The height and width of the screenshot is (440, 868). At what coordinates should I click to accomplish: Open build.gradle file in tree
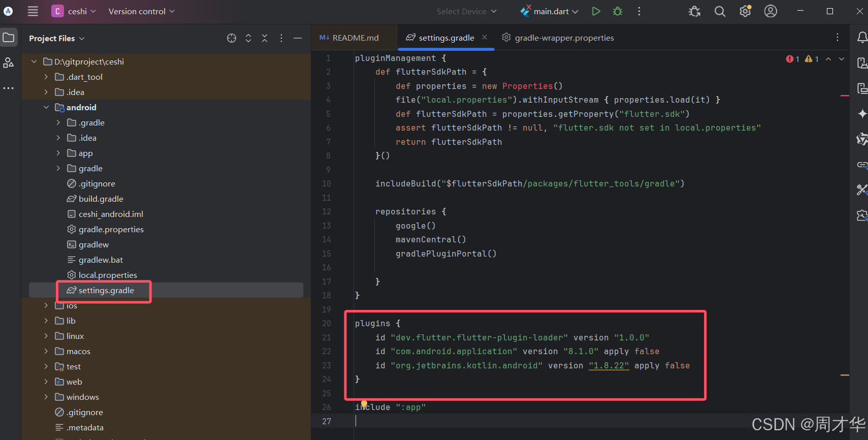[101, 199]
